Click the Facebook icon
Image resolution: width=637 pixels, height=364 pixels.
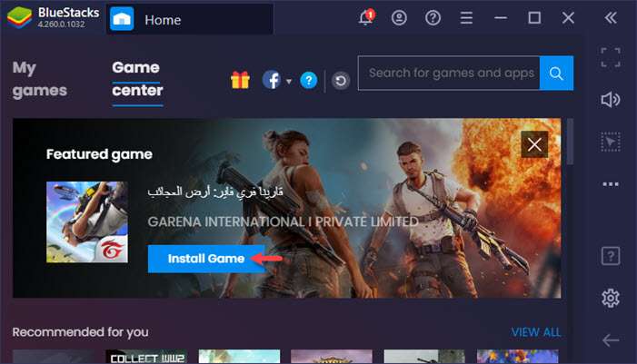click(272, 80)
